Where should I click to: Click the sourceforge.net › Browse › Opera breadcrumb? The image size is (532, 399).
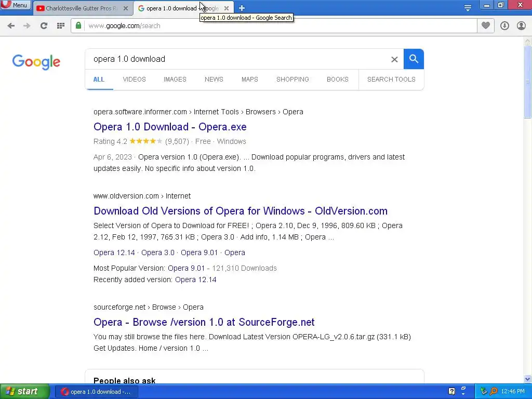pos(148,308)
